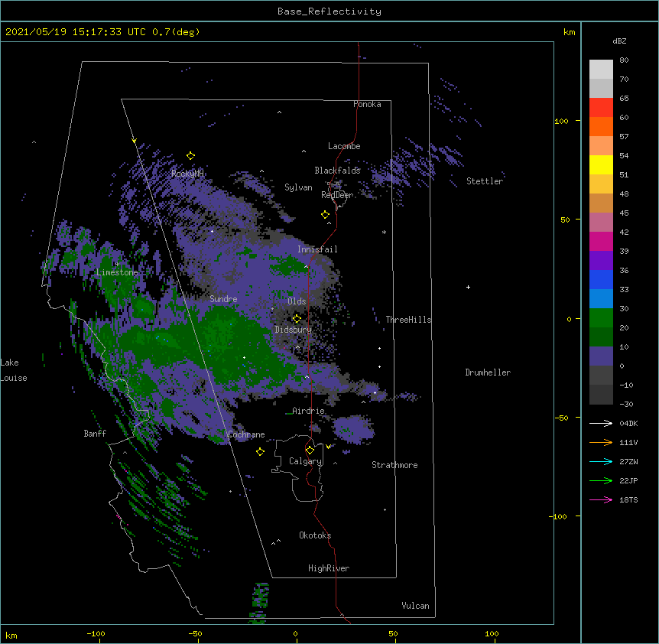Click the Innisfail label
Viewport: 659px width, 644px height.
click(x=317, y=249)
